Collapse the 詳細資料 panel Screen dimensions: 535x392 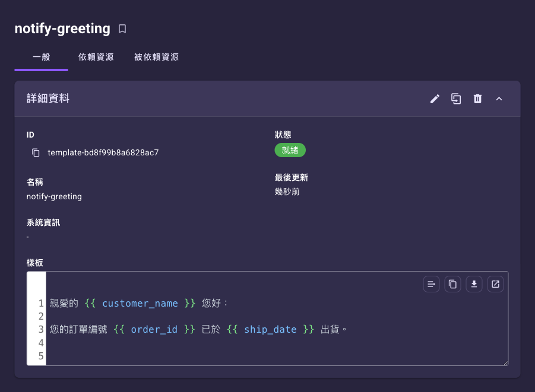tap(499, 99)
